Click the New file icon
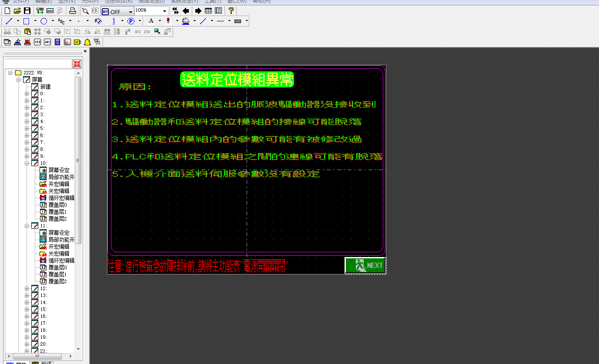 pos(7,11)
